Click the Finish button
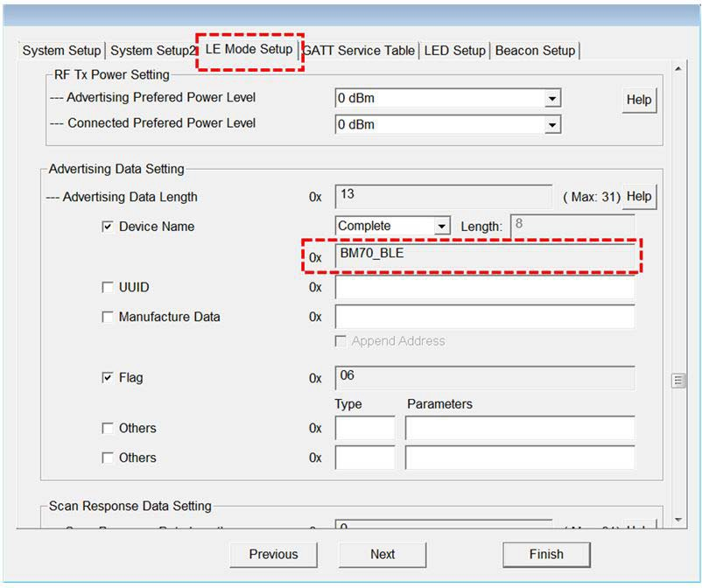 (x=546, y=554)
